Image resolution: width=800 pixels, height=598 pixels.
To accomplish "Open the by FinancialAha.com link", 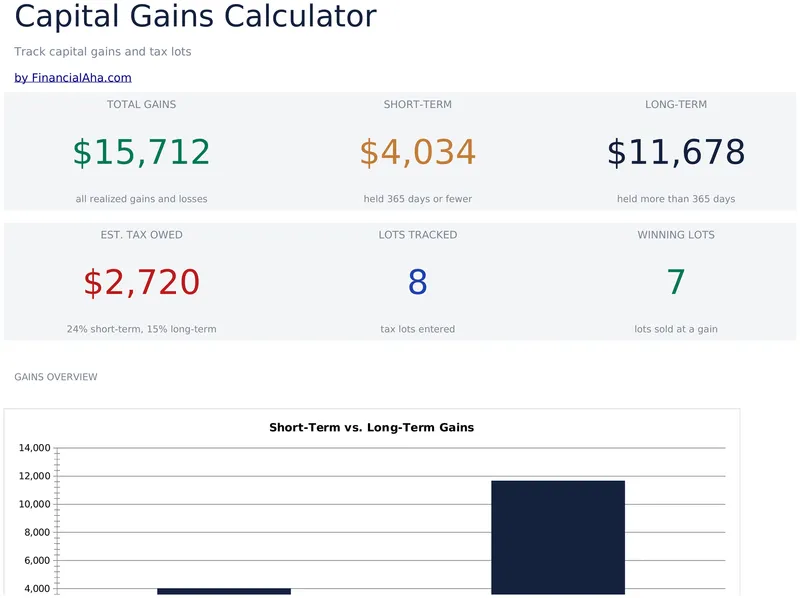I will [x=73, y=78].
